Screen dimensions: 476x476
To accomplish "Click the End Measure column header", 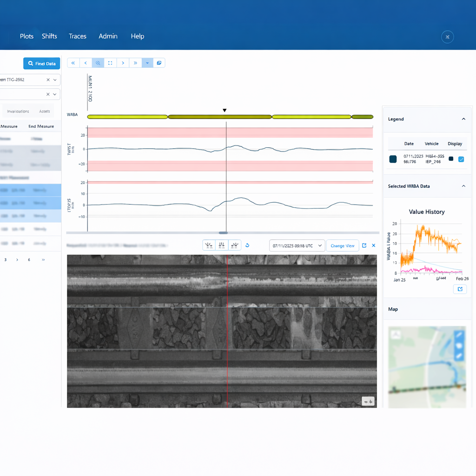I will pos(41,126).
